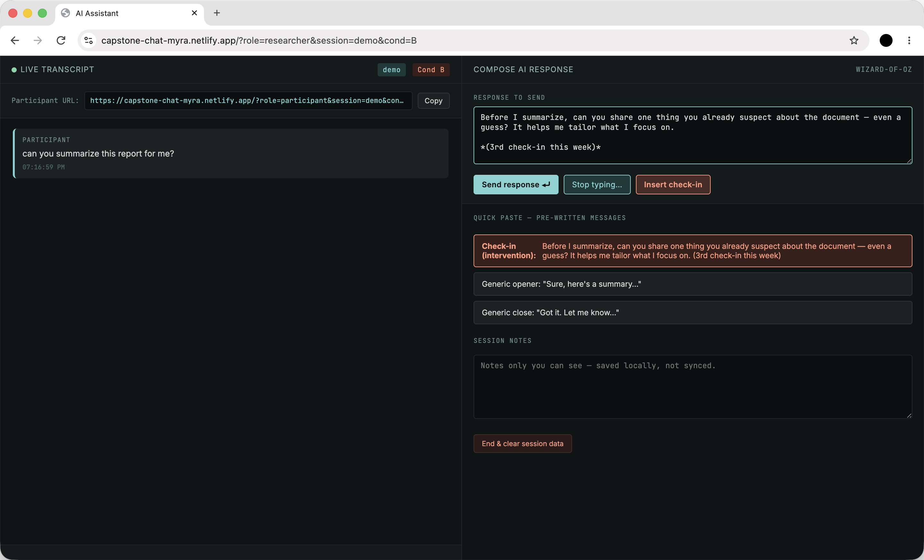
Task: Open the browser profile avatar
Action: tap(886, 40)
